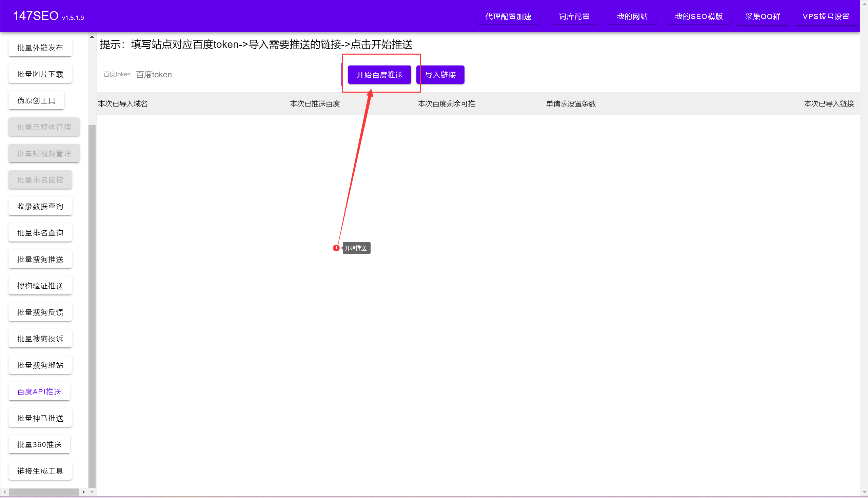Click the sidebar horizontal scroll-right arrow

coord(84,492)
